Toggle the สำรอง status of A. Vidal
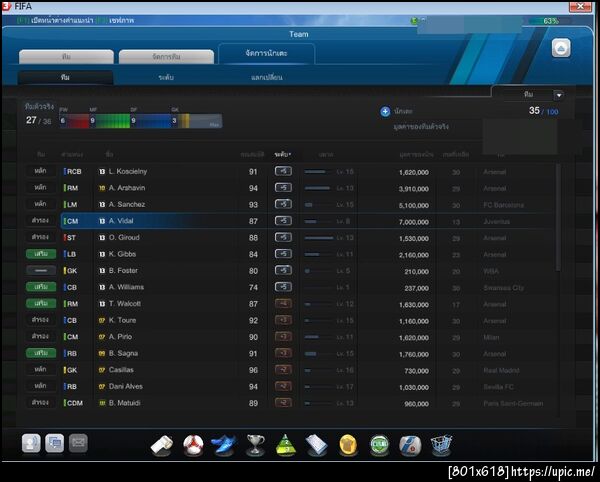 coord(41,221)
